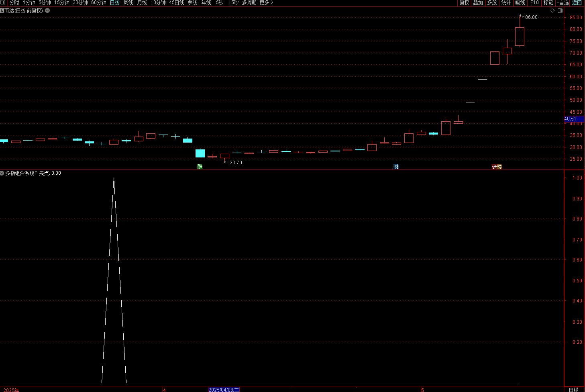Click the green 跌 event marker
Viewport: 585px width, 392px height.
point(200,166)
